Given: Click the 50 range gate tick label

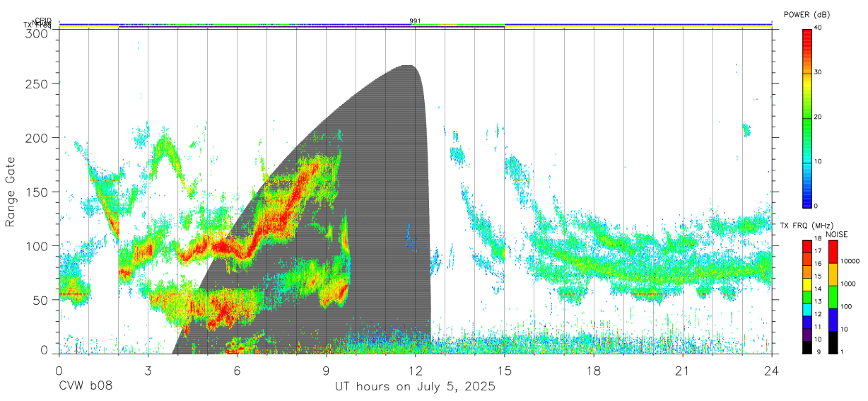Looking at the screenshot, I should (42, 300).
